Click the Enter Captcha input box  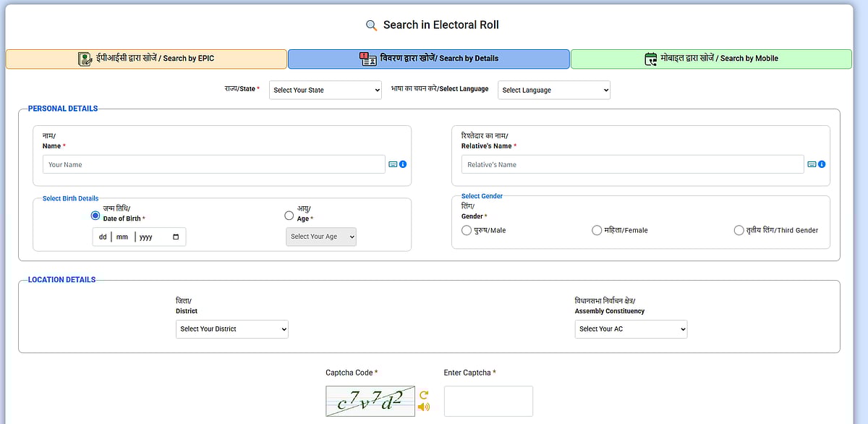(x=488, y=401)
